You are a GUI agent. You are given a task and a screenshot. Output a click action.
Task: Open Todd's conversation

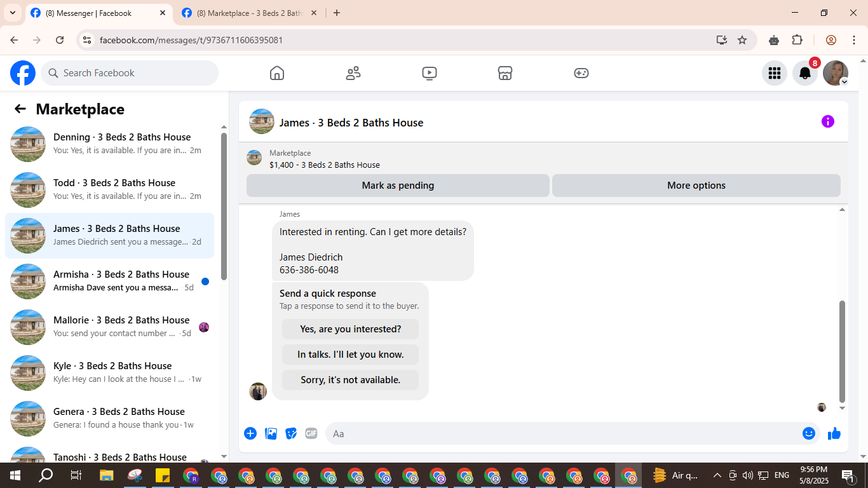pos(109,190)
